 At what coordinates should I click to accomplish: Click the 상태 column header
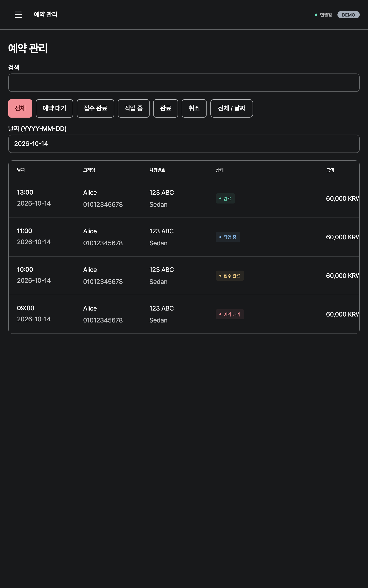(x=219, y=170)
